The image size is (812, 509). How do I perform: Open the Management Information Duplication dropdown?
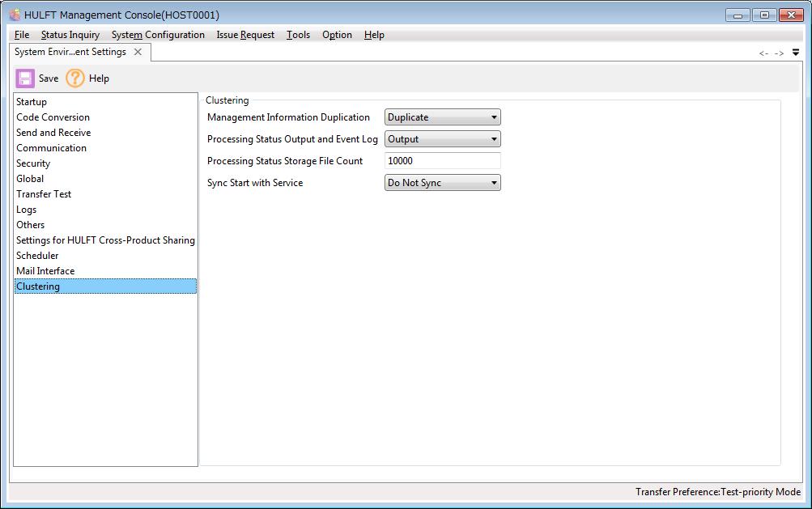point(442,117)
